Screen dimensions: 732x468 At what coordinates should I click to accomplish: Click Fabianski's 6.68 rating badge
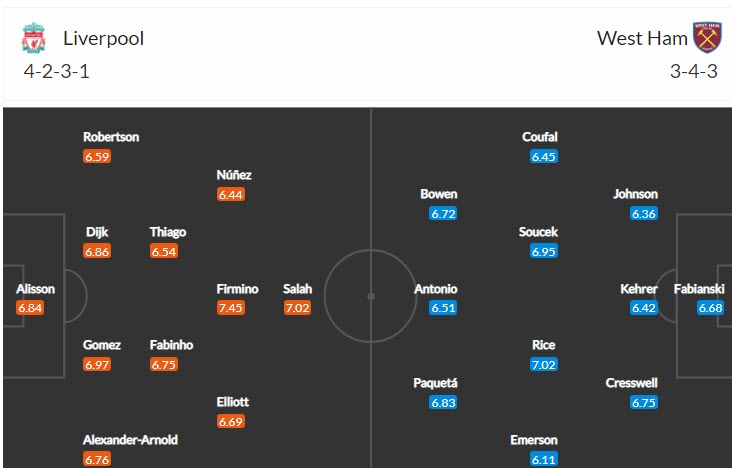710,308
